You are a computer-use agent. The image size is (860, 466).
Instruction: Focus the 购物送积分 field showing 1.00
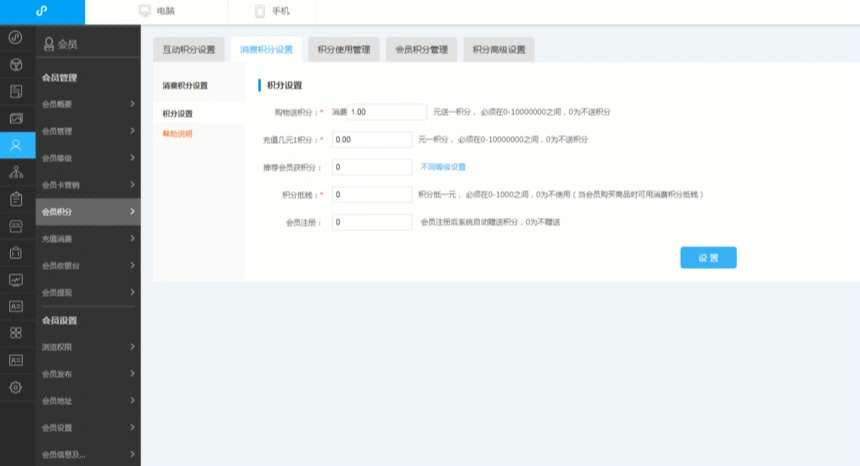(387, 112)
